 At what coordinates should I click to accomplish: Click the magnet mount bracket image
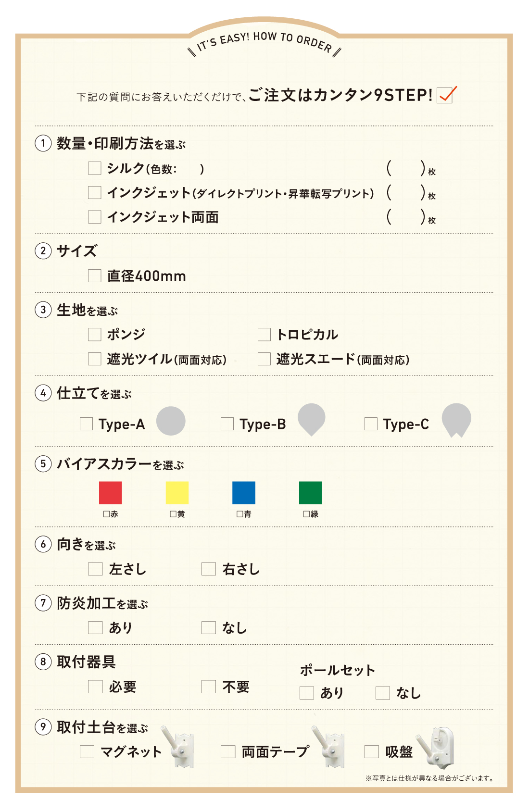(x=177, y=747)
